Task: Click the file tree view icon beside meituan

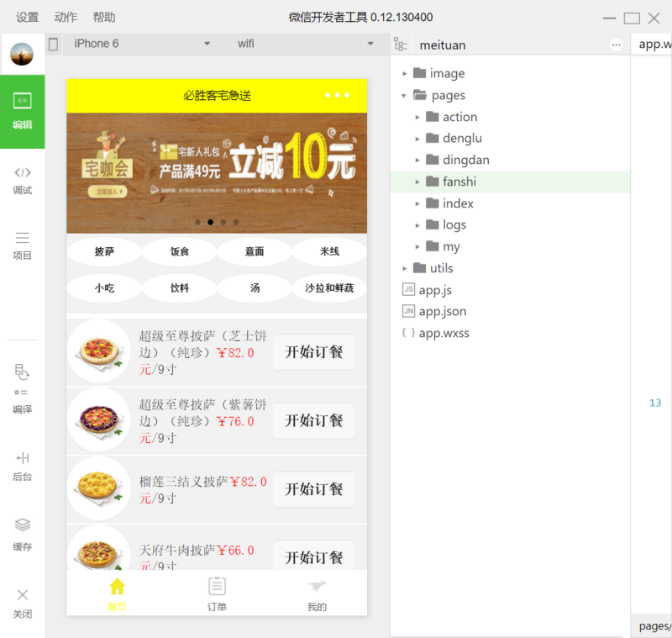Action: (400, 45)
